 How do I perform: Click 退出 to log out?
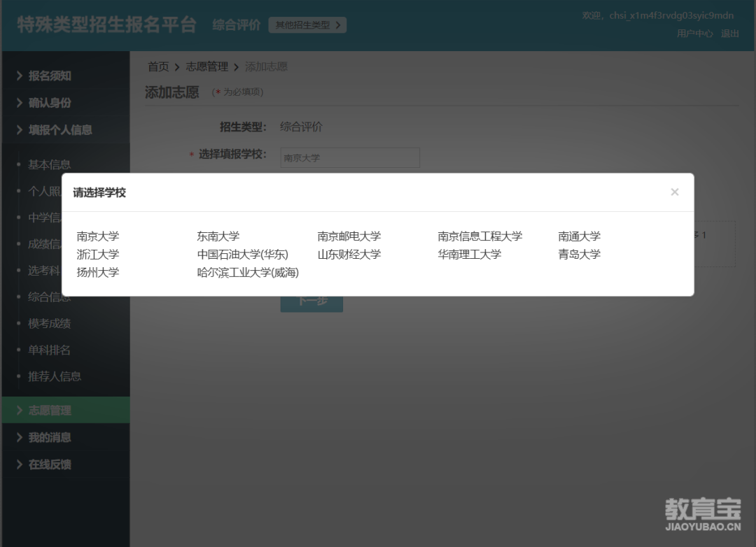[730, 34]
